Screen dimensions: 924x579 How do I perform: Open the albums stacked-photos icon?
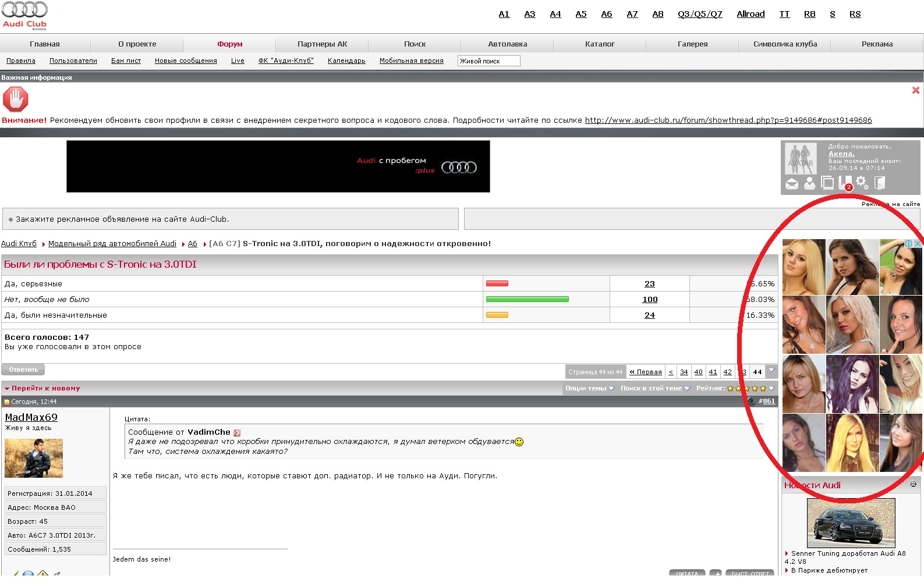pos(827,183)
